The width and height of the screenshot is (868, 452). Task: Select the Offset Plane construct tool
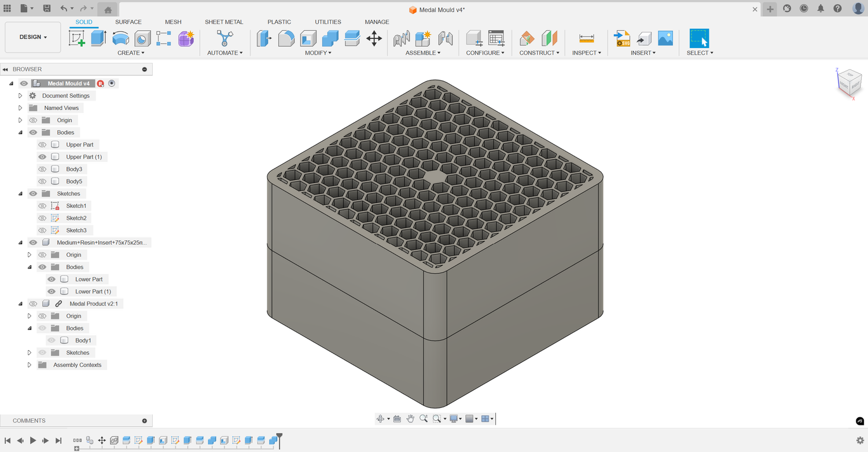click(x=527, y=39)
